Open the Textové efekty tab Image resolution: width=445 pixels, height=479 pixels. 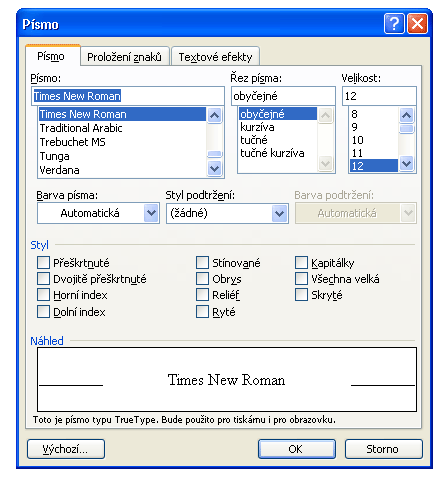[215, 56]
